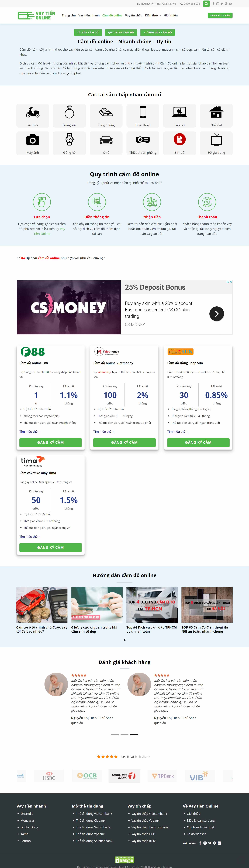Viewport: 249px width, 868px height.
Task: Open the green search icon in top bar
Action: (206, 4)
